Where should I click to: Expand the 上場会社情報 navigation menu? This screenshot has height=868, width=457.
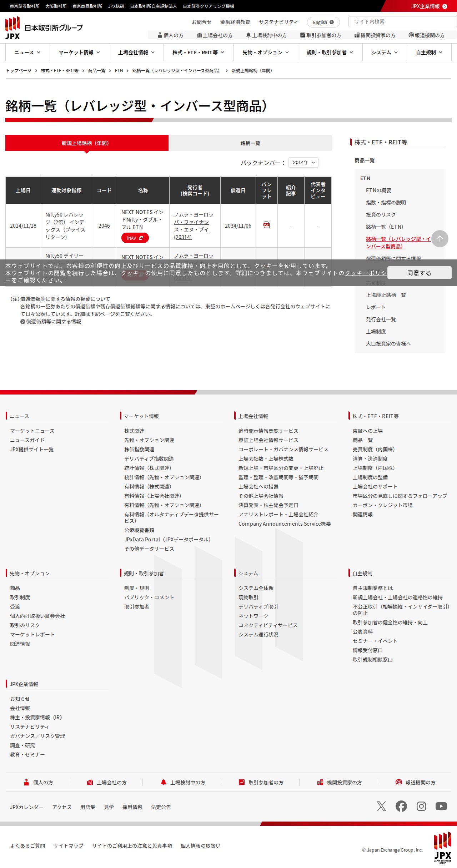tap(136, 52)
